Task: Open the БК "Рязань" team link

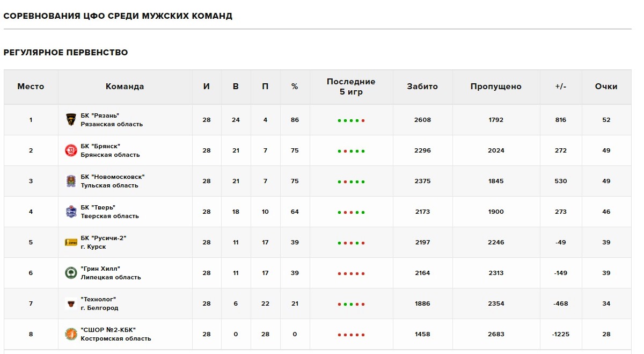Action: click(x=100, y=115)
